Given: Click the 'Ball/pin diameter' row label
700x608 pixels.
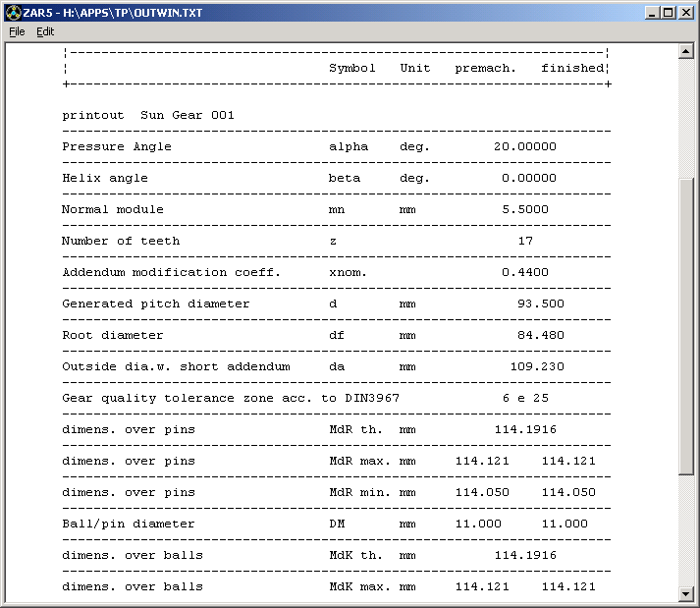Looking at the screenshot, I should (129, 524).
